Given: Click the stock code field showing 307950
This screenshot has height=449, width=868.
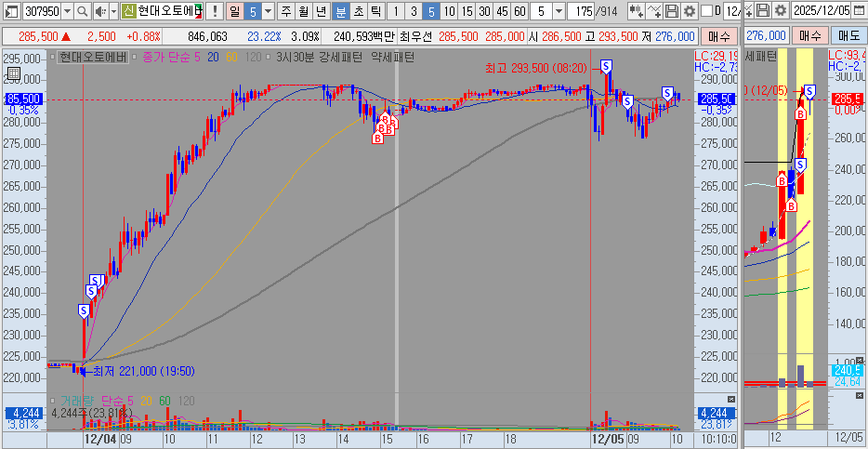Looking at the screenshot, I should click(x=42, y=10).
